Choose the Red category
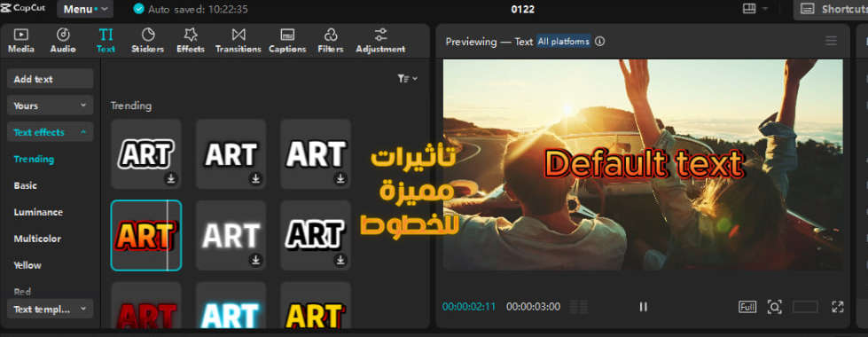This screenshot has width=868, height=337. click(22, 291)
